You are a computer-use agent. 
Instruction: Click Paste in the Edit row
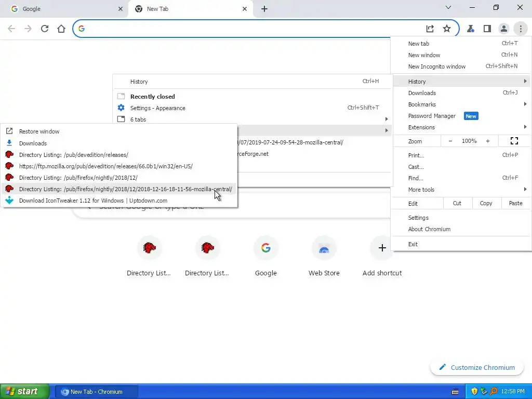coord(515,203)
